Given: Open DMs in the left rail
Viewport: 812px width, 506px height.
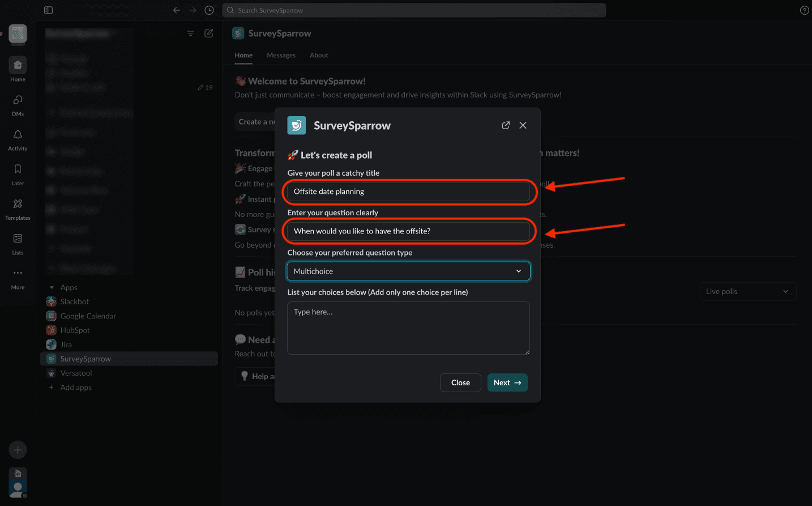Looking at the screenshot, I should 18,104.
